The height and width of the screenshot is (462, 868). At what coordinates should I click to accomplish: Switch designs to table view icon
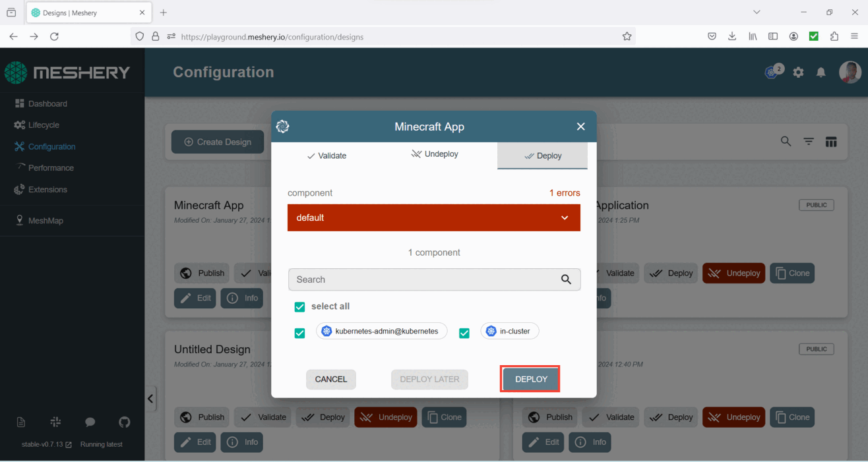click(x=831, y=142)
